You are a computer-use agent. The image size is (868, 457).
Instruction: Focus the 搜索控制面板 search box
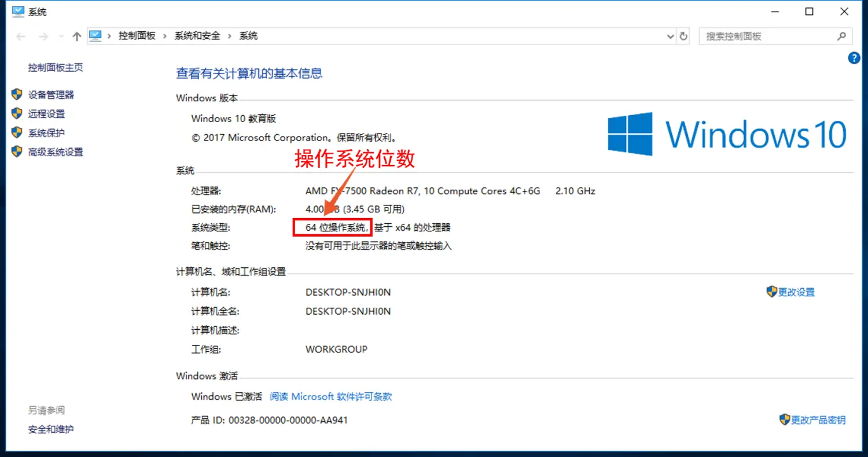pyautogui.click(x=775, y=36)
